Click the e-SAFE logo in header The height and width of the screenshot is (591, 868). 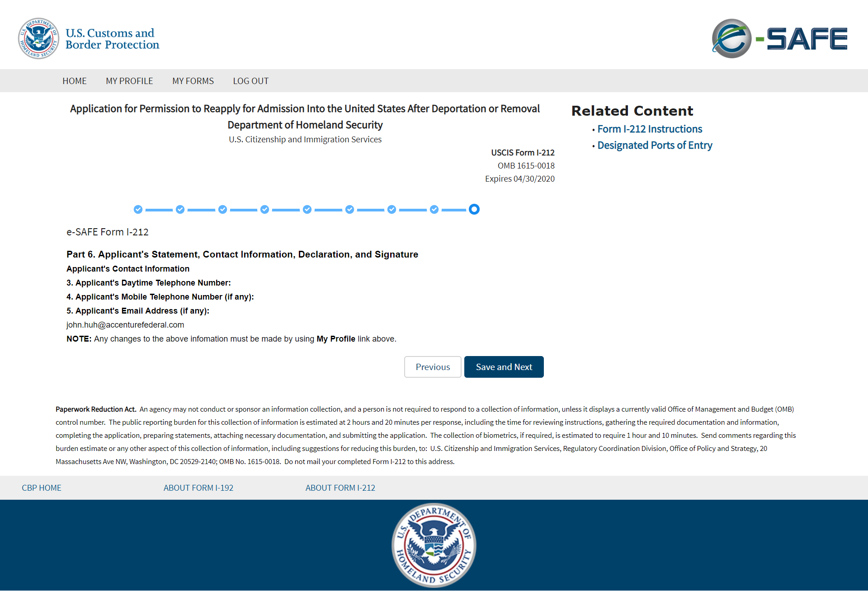779,38
